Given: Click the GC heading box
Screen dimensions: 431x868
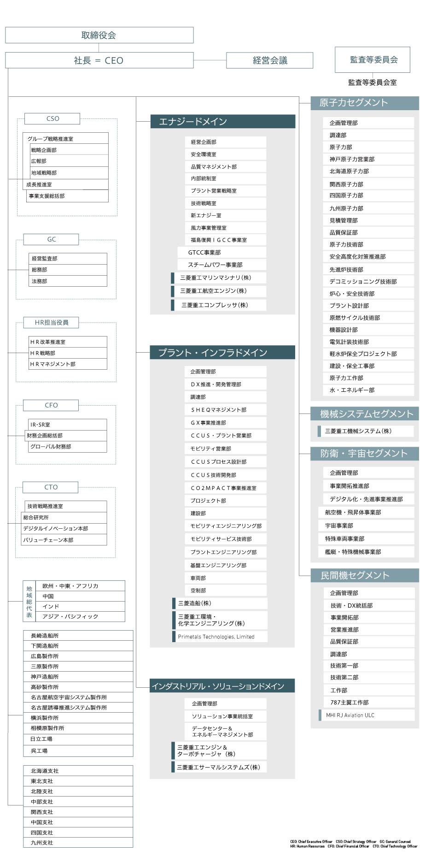Looking at the screenshot, I should (51, 239).
